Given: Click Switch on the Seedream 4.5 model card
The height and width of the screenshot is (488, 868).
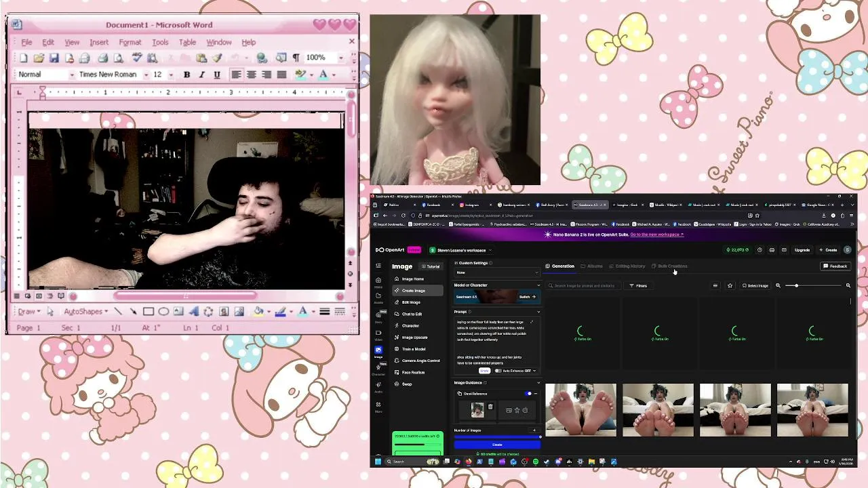Looking at the screenshot, I should click(527, 297).
